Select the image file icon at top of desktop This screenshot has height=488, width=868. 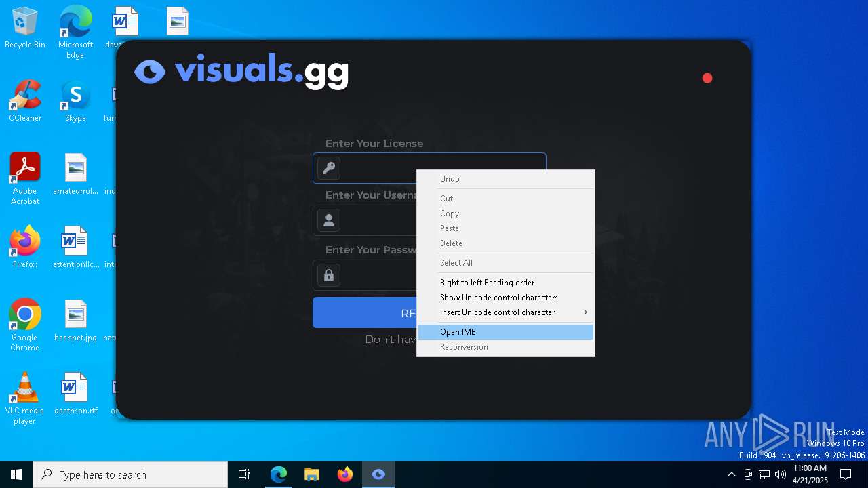tap(178, 22)
